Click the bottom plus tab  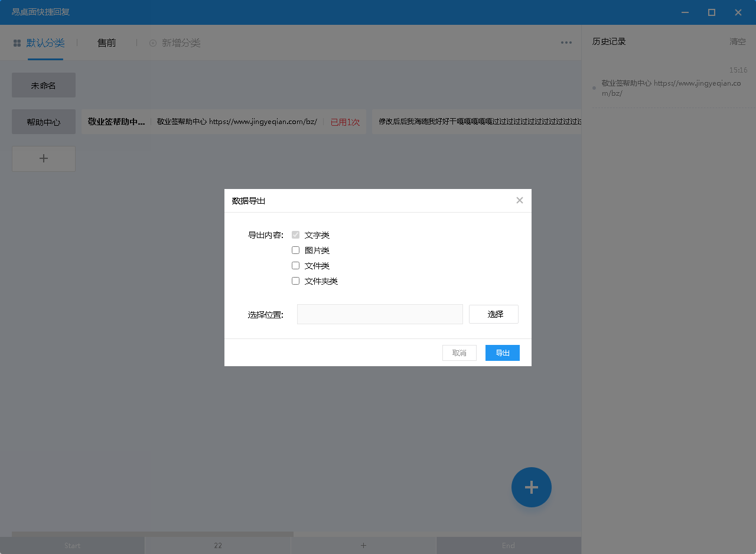coord(363,545)
